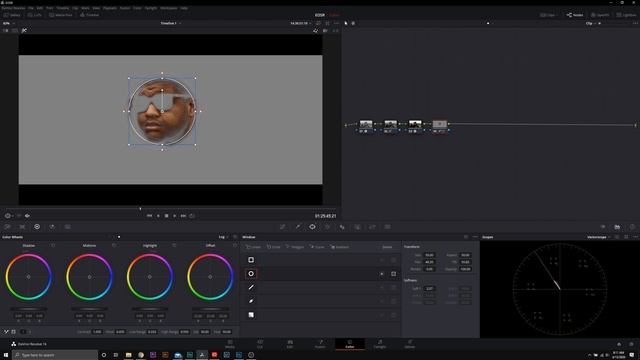Select the node graph pan hand tool

(x=353, y=23)
